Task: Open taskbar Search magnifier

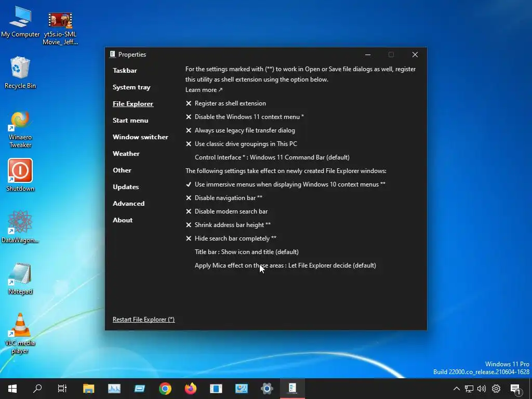Action: point(37,389)
